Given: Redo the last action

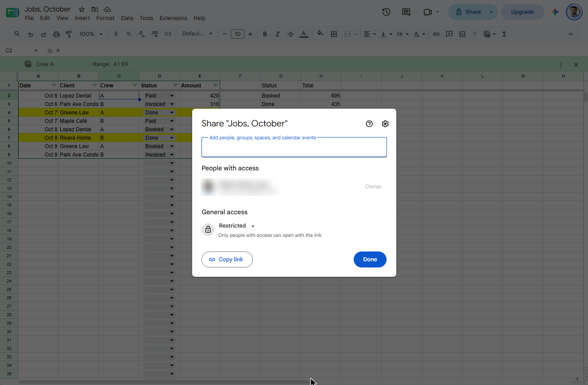Looking at the screenshot, I should [43, 34].
